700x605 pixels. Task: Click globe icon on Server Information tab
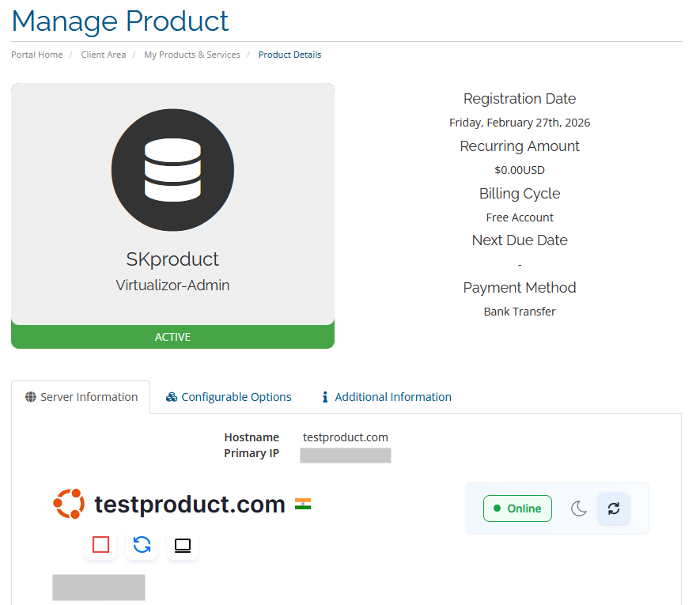coord(31,397)
